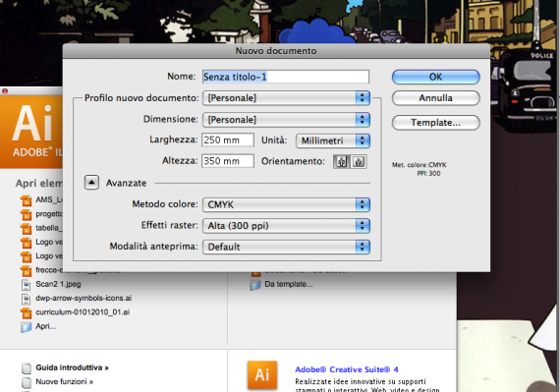Viewport: 560px width, 392px height.
Task: Click the Guida introduttiva document icon
Action: 27,368
